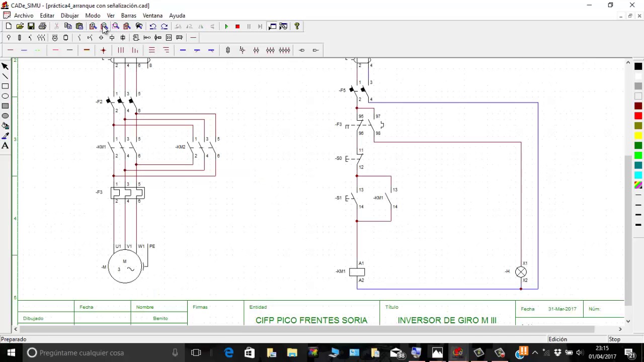Open the motor symbols category icon
The height and width of the screenshot is (362, 644).
tap(55, 38)
